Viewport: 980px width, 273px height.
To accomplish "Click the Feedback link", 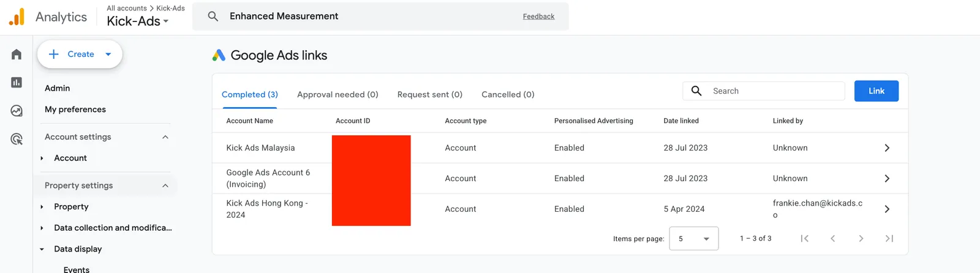I will pos(538,17).
